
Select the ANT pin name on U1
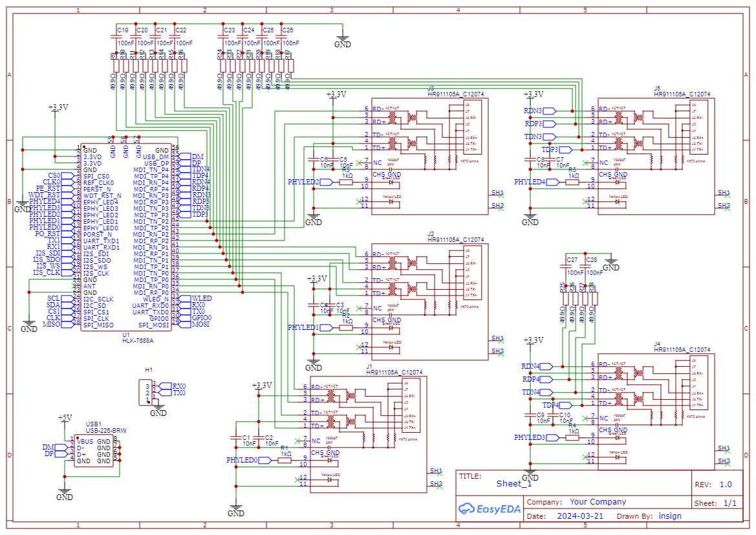click(90, 286)
